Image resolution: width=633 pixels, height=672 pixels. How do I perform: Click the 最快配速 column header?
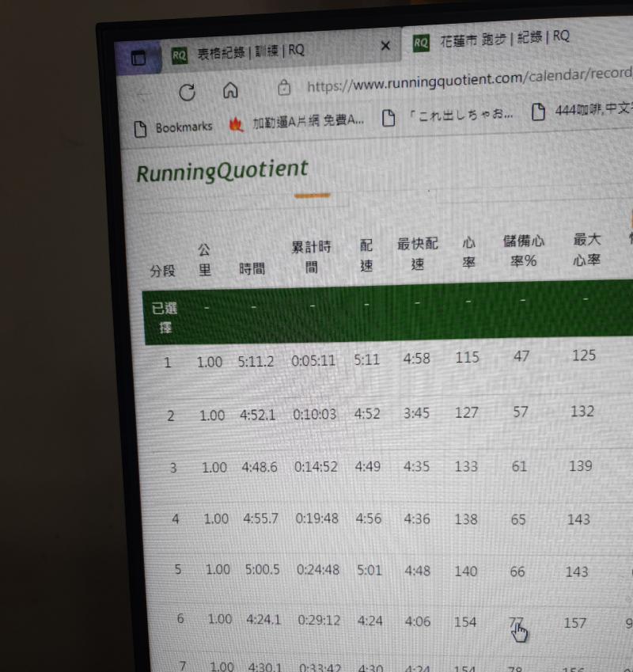click(418, 253)
